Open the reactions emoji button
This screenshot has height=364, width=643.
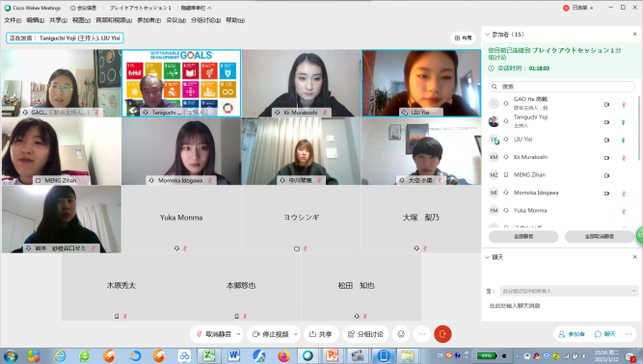pyautogui.click(x=401, y=334)
